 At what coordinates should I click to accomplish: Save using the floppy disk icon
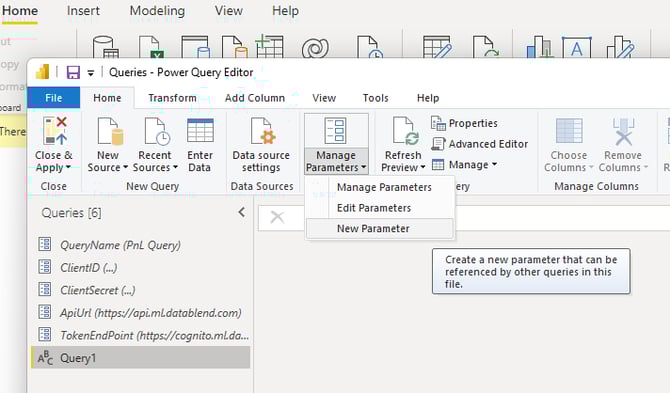[73, 72]
